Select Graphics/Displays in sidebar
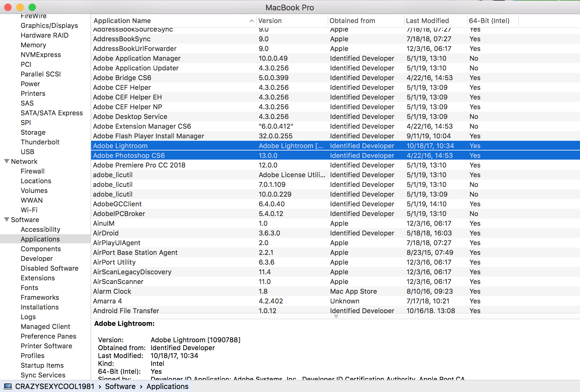 [49, 25]
